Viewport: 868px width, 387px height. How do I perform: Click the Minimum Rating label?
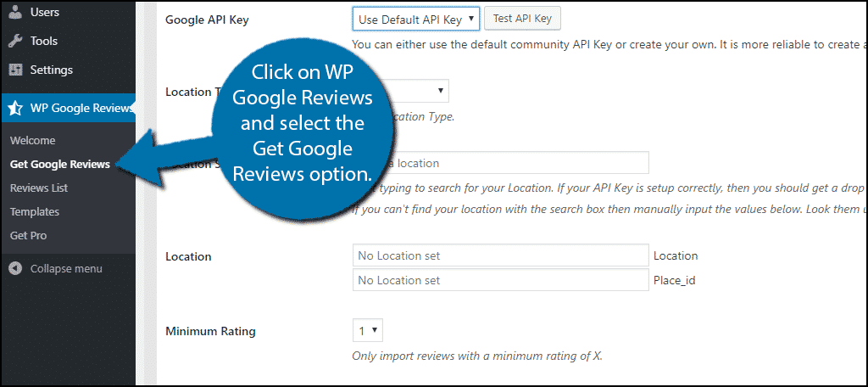point(210,332)
